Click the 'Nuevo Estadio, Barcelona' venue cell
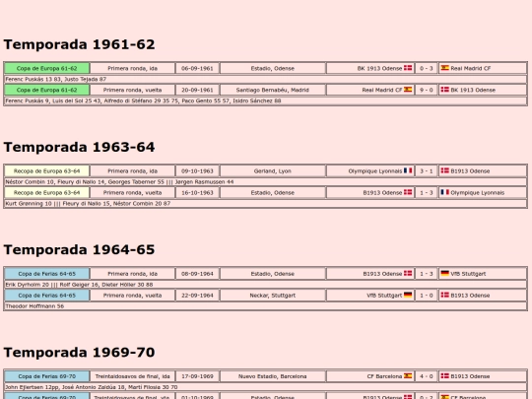 point(273,376)
